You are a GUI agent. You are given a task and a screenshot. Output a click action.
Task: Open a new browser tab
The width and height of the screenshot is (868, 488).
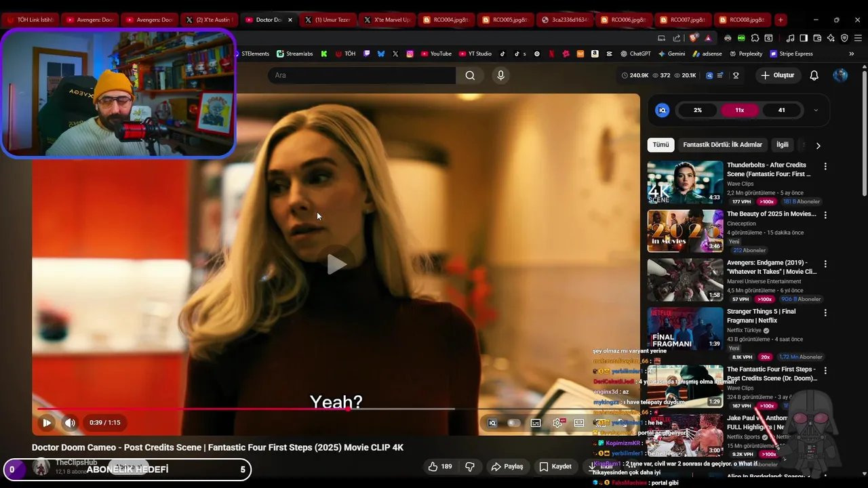tap(781, 20)
